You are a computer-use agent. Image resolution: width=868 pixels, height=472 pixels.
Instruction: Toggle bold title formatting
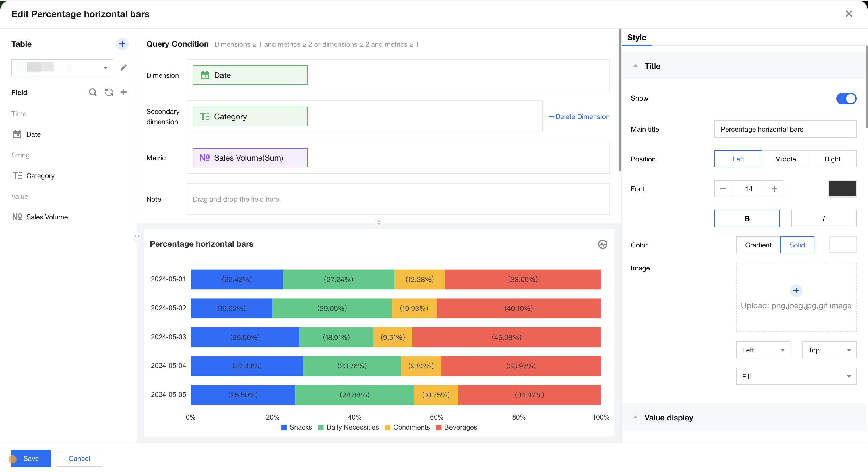pyautogui.click(x=747, y=219)
